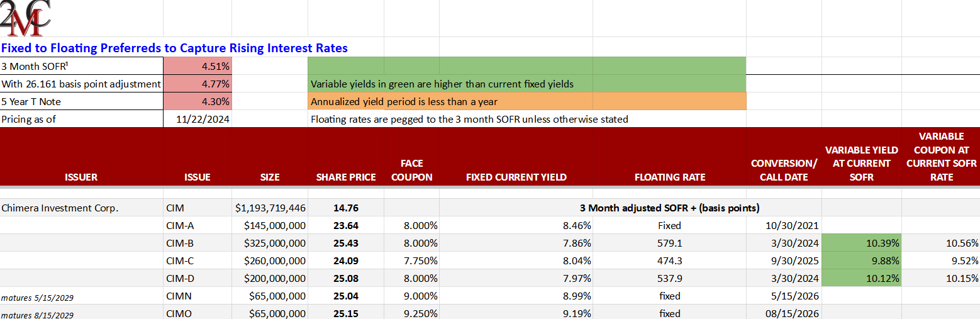980x319 pixels.
Task: Click CIM-C face coupon 7.750%
Action: 412,260
